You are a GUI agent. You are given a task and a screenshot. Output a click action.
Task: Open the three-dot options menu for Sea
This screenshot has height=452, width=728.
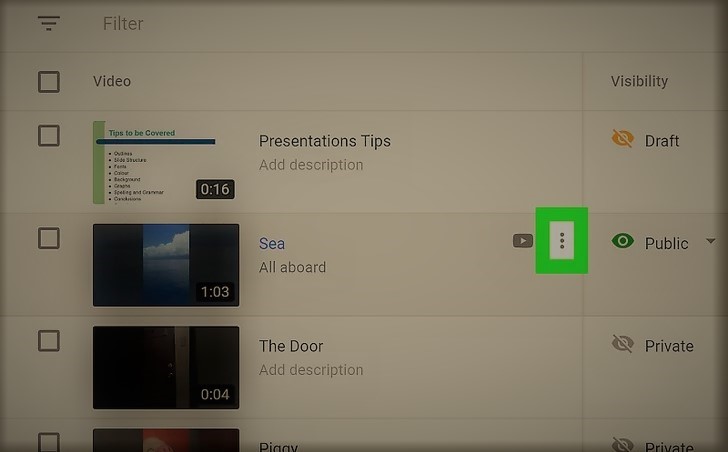[562, 240]
